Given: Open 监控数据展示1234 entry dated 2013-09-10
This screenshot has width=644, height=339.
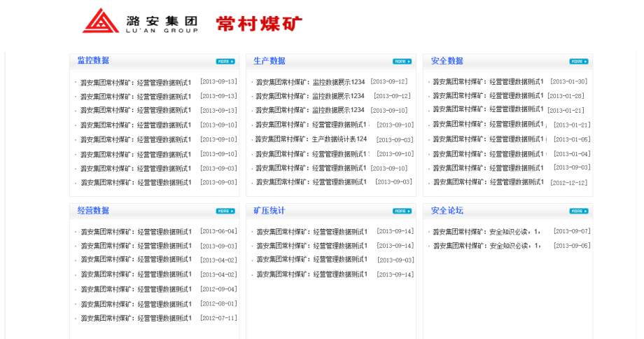Looking at the screenshot, I should click(310, 110).
